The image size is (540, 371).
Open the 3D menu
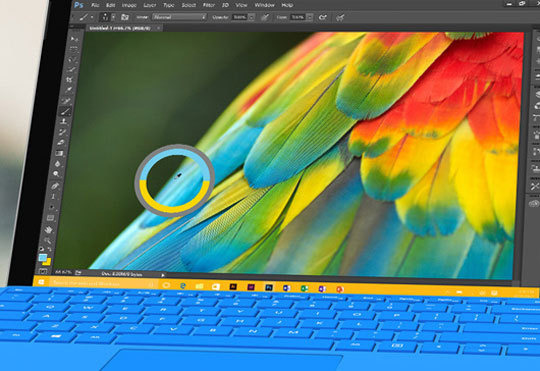point(225,5)
